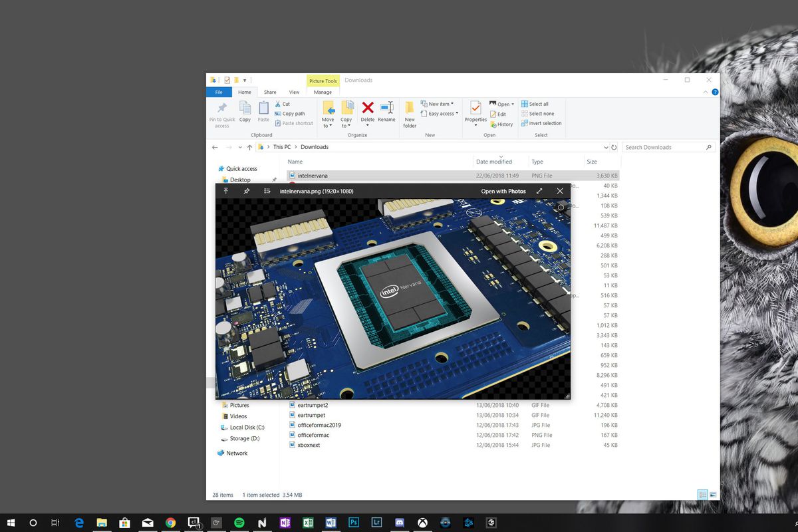This screenshot has height=532, width=798.
Task: Pin the QuickLook preview window
Action: pyautogui.click(x=246, y=192)
